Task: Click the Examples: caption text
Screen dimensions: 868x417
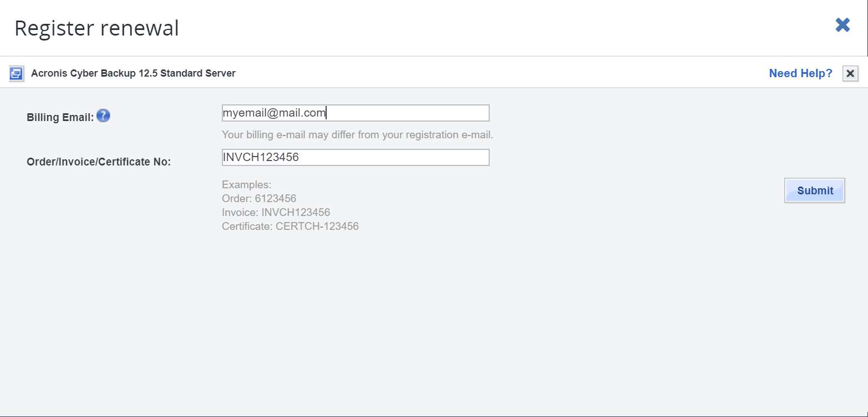Action: (246, 184)
